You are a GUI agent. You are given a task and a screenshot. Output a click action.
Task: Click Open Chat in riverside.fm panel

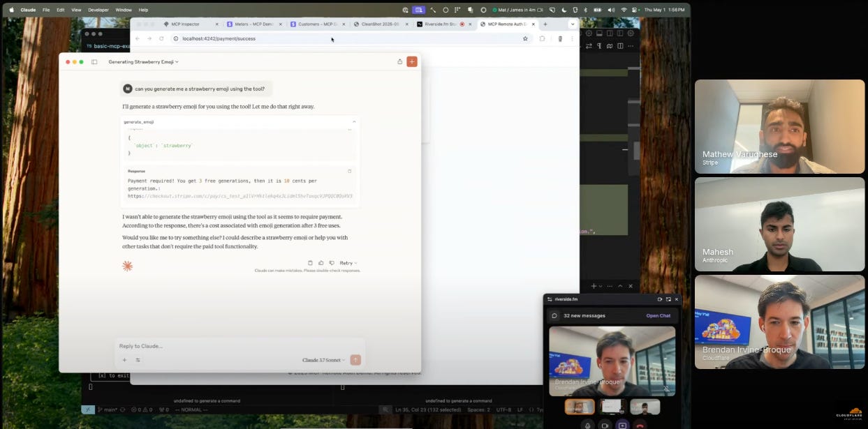click(658, 315)
